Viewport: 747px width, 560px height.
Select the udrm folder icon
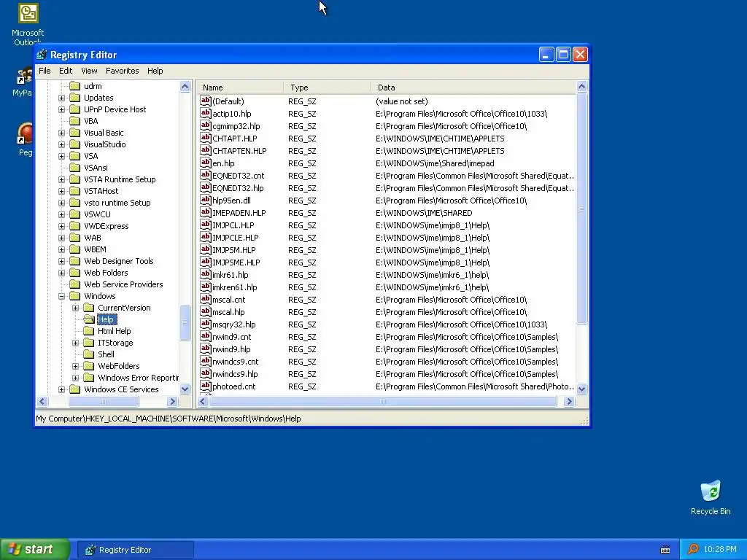75,86
